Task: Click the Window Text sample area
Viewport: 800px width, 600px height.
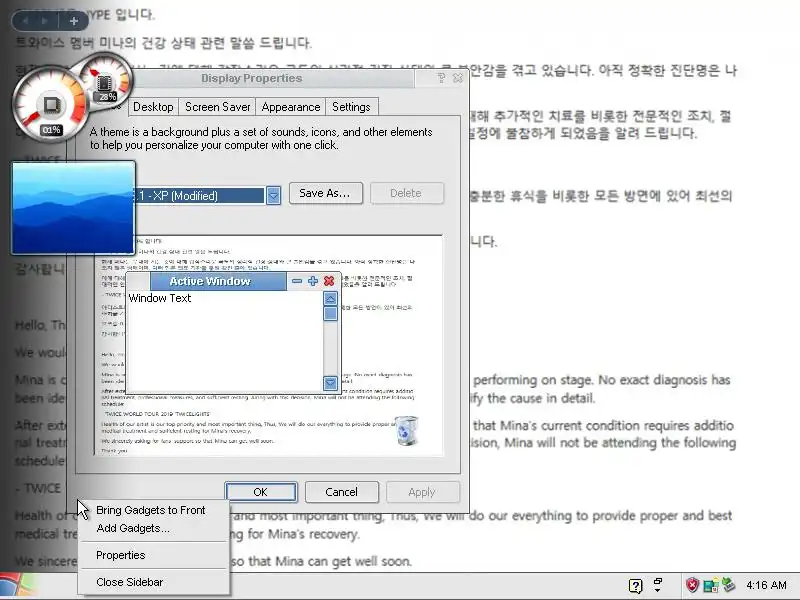Action: [160, 298]
